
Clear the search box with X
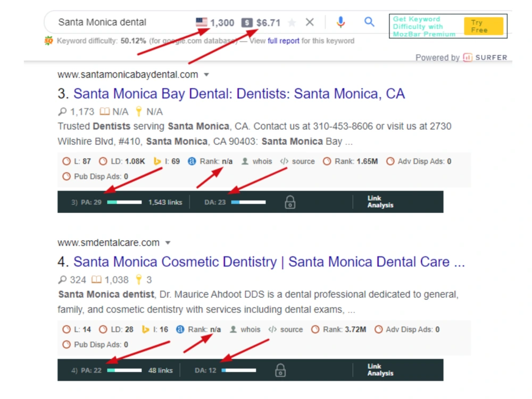click(310, 22)
